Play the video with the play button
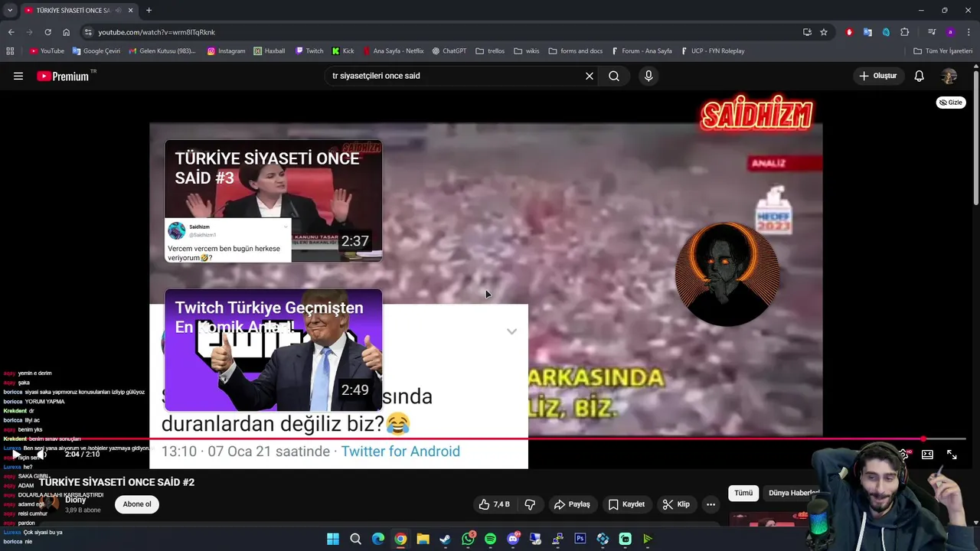This screenshot has width=980, height=551. 15,455
